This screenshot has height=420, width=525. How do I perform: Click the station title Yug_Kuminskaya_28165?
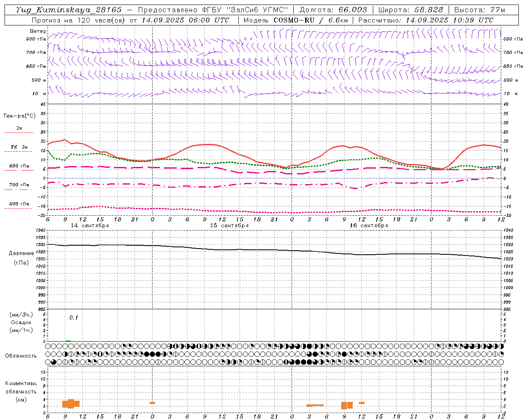point(69,10)
